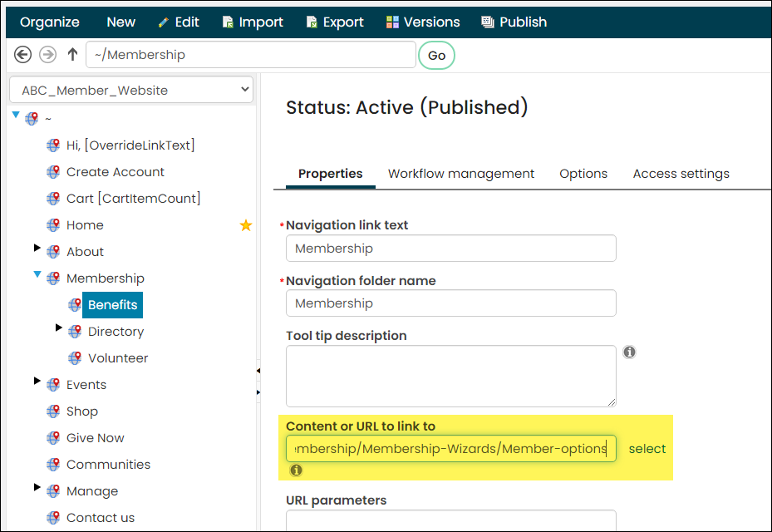Click the globe icon next to Give Now
The width and height of the screenshot is (772, 532).
click(x=53, y=438)
